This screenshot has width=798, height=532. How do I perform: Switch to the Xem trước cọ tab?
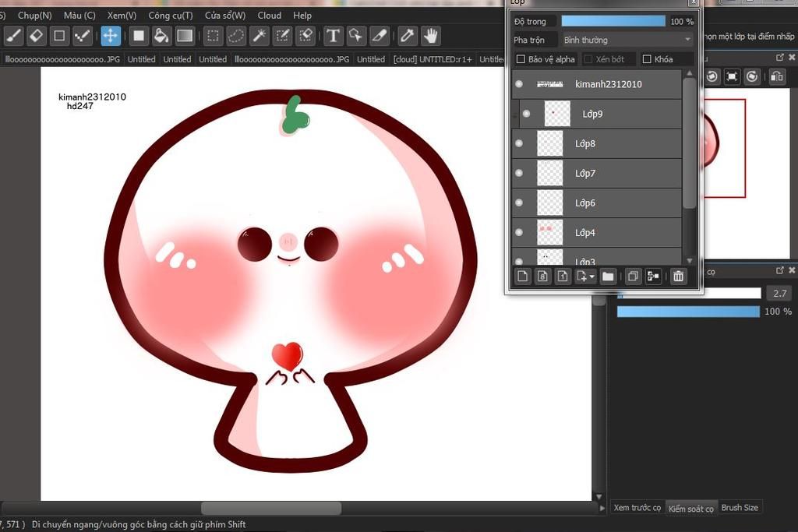[637, 508]
